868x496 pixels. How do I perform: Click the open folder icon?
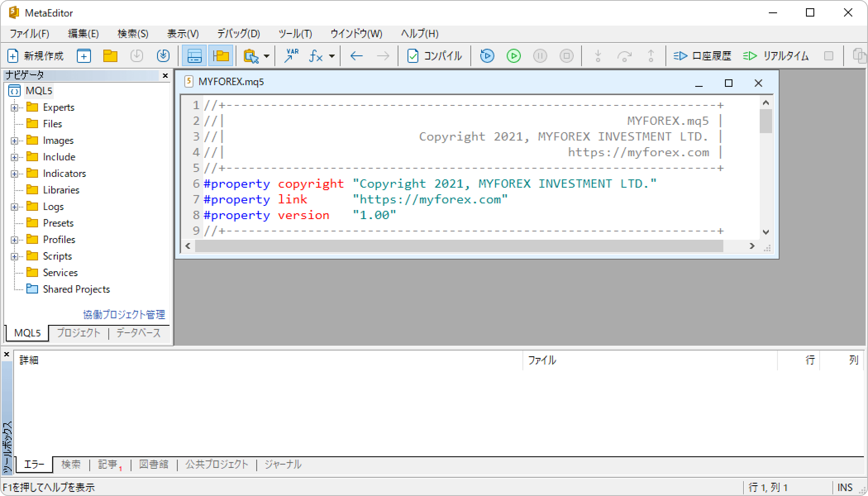coord(110,55)
